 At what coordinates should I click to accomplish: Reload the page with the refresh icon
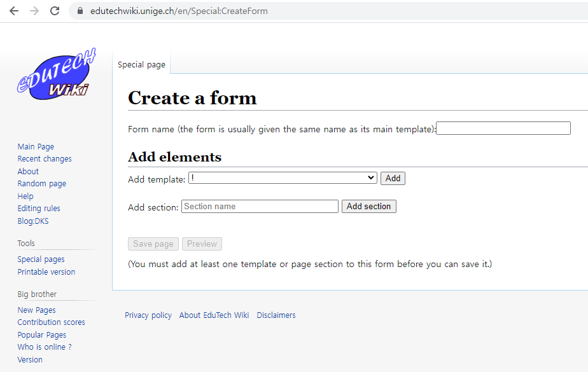coord(55,11)
